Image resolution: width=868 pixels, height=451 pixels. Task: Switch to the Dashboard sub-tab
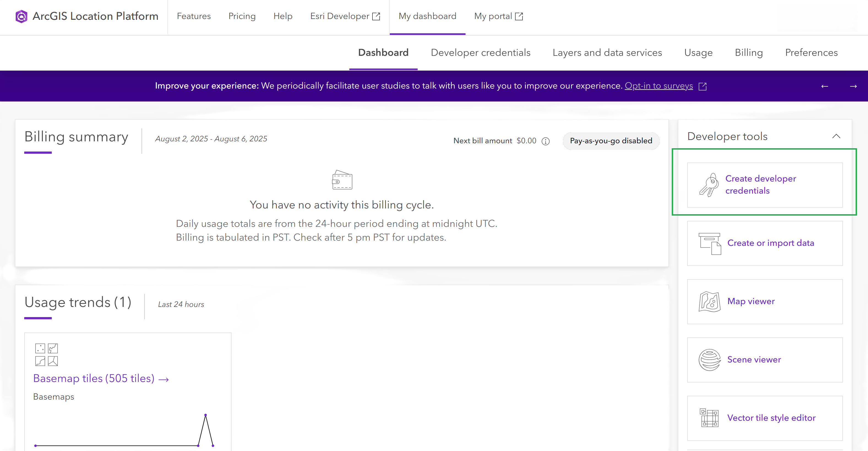(x=383, y=53)
